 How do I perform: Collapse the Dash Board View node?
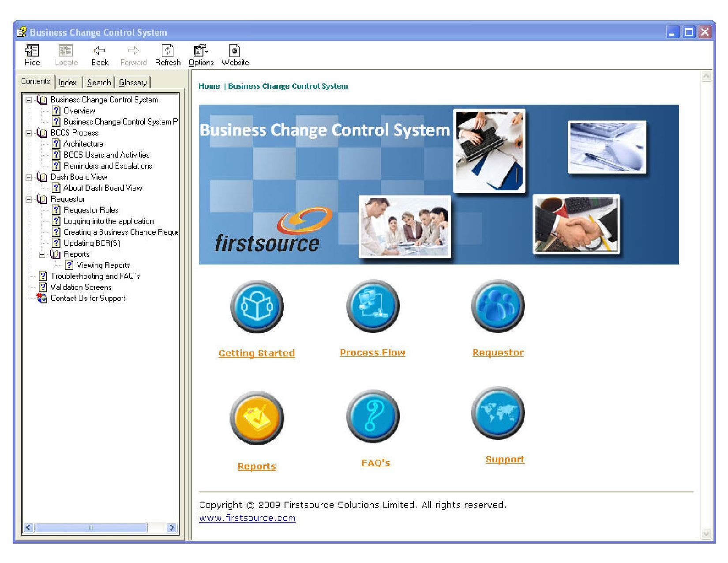coord(29,177)
